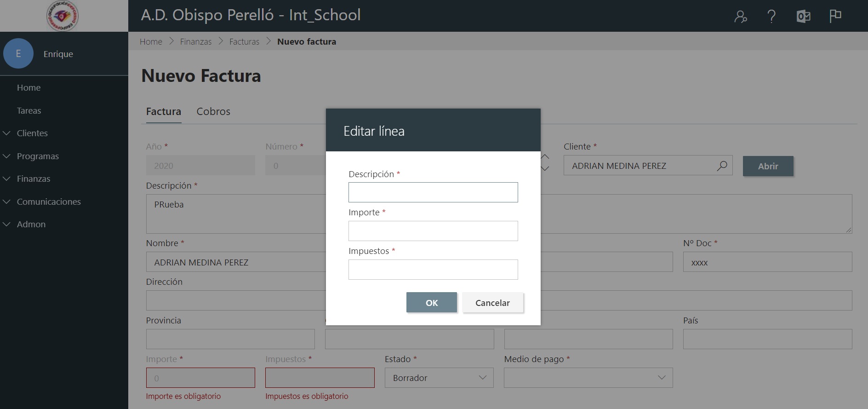Click the stepper up arrow beside dialog
Image resolution: width=868 pixels, height=409 pixels.
pyautogui.click(x=545, y=157)
